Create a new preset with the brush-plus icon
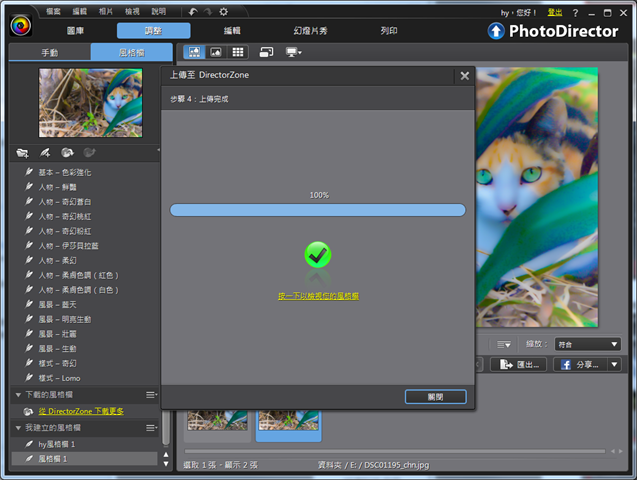The width and height of the screenshot is (637, 480). click(x=45, y=153)
